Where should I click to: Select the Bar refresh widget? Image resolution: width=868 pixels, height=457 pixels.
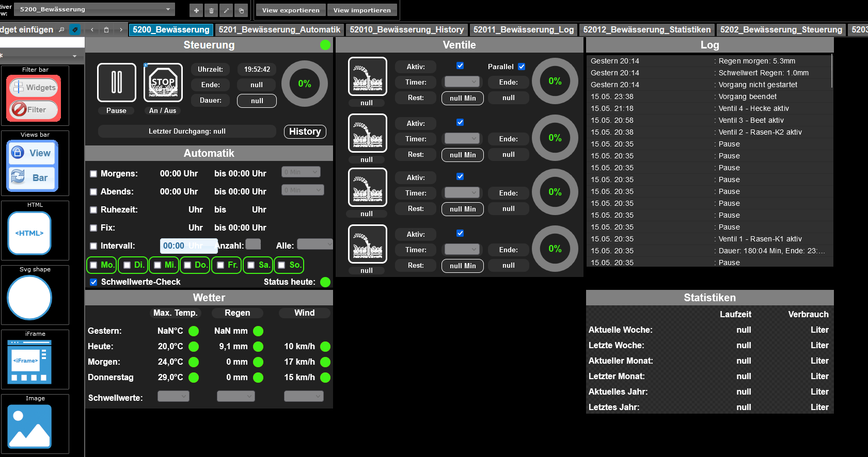click(x=33, y=177)
